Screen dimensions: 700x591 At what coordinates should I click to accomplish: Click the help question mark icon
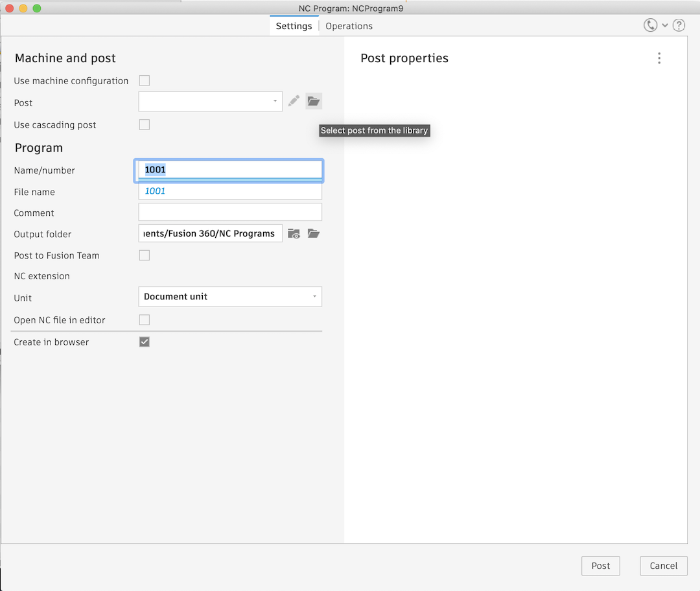coord(679,25)
